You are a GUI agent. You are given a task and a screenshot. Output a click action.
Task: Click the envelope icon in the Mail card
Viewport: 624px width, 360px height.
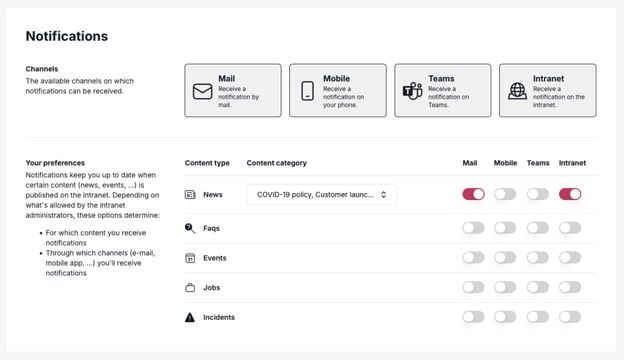[x=203, y=91]
